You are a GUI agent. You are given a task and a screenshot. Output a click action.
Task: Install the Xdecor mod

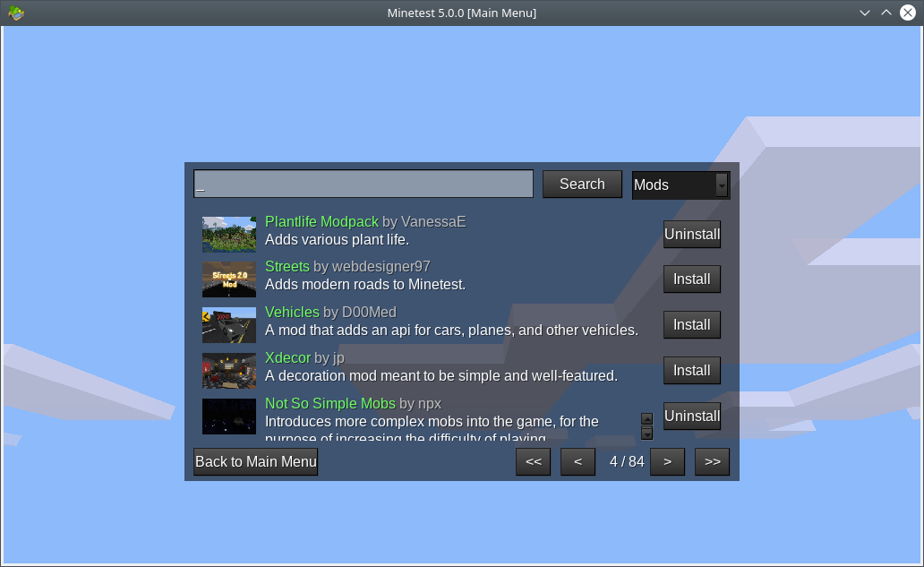692,370
